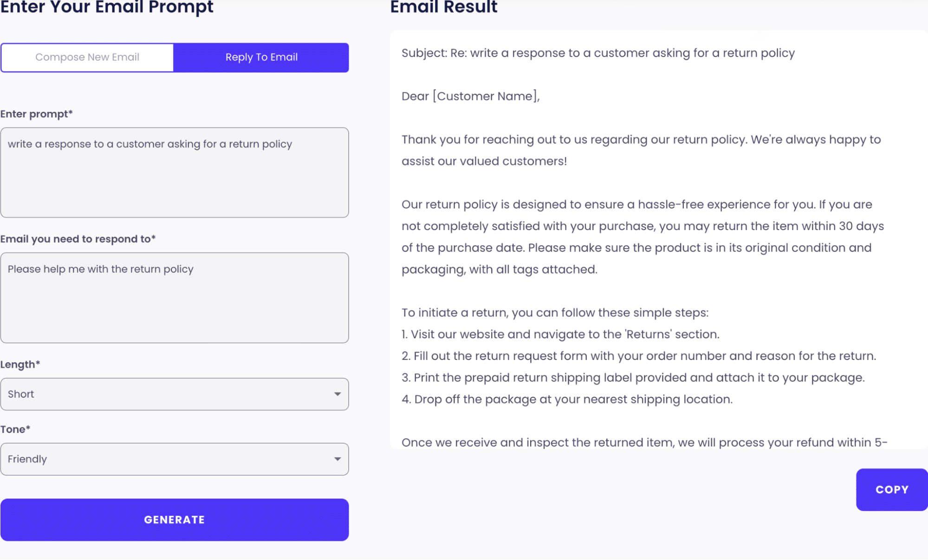Click the Length dropdown chevron arrow
Screen dimensions: 928x560
tap(337, 394)
